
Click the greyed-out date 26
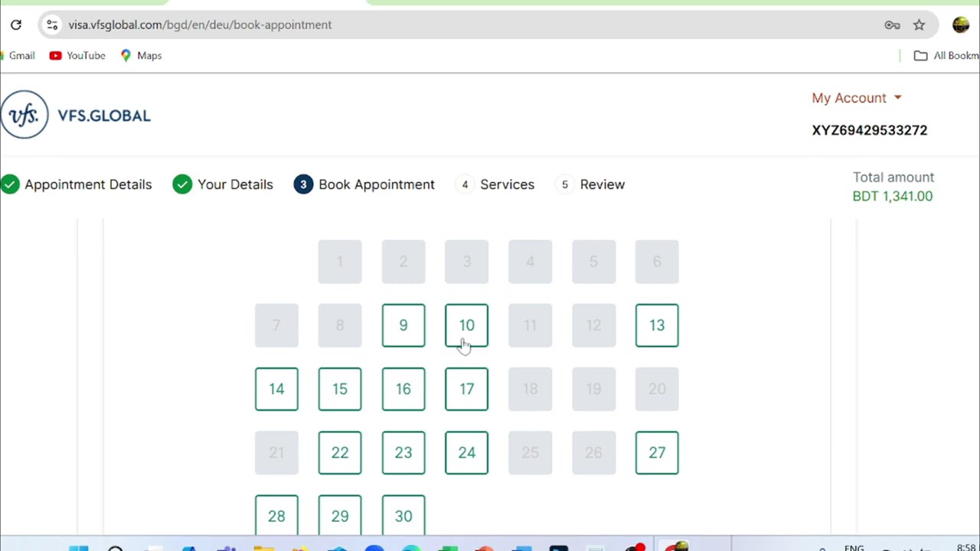[593, 452]
